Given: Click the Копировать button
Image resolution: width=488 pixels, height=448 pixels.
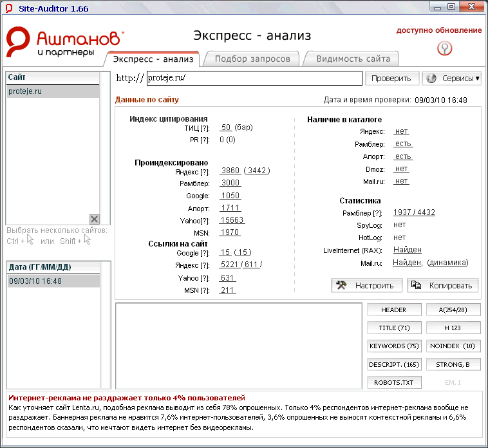Looking at the screenshot, I should pos(443,285).
